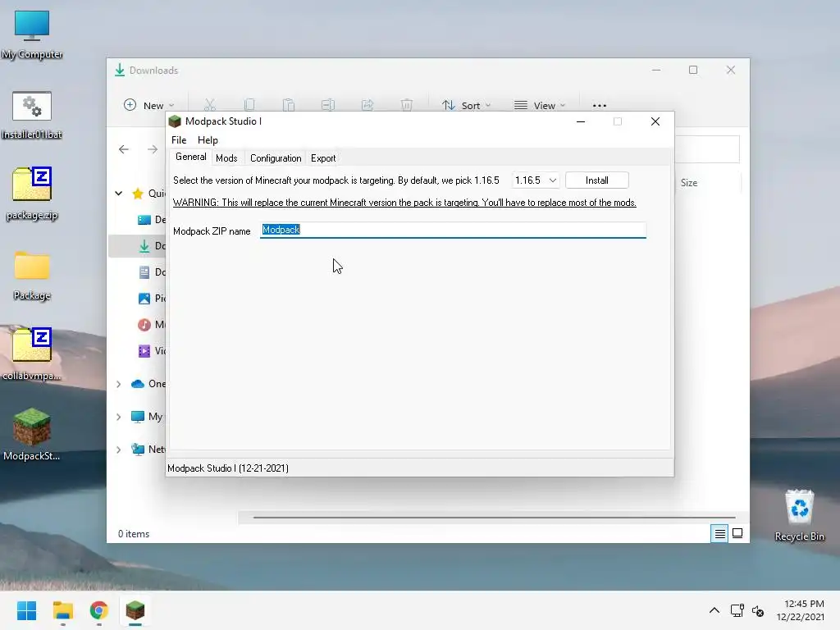
Task: Select the collabvmpa... zip desktop icon
Action: coord(32,354)
